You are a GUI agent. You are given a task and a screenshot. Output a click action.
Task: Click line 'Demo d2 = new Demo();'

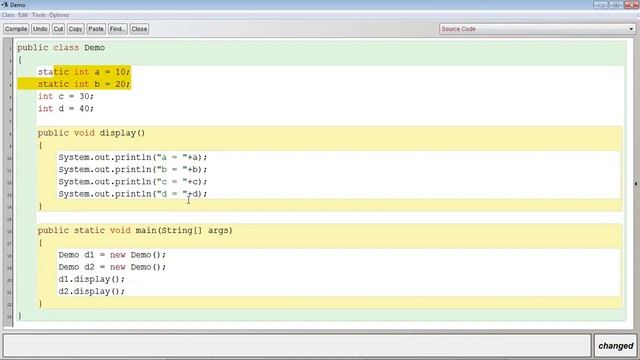112,267
